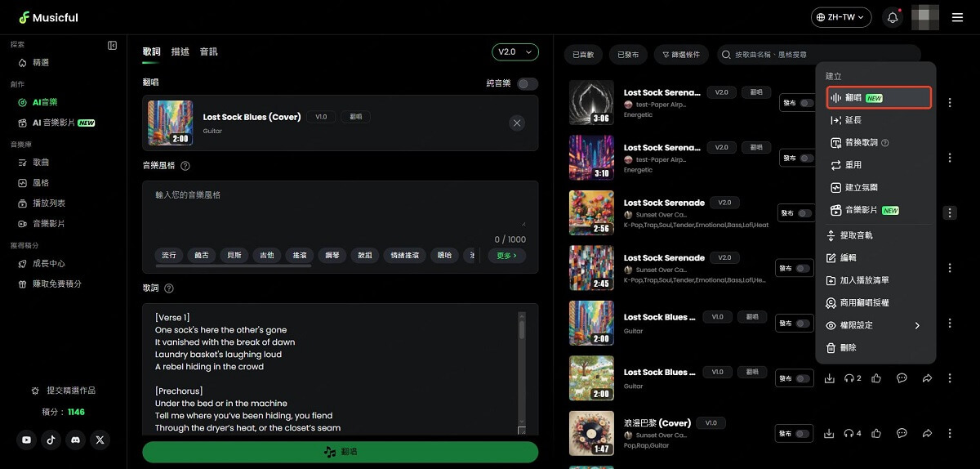Toggle publish switch for 浪漫巴黎 (Cover)
Screen dimensions: 980x469
point(804,433)
